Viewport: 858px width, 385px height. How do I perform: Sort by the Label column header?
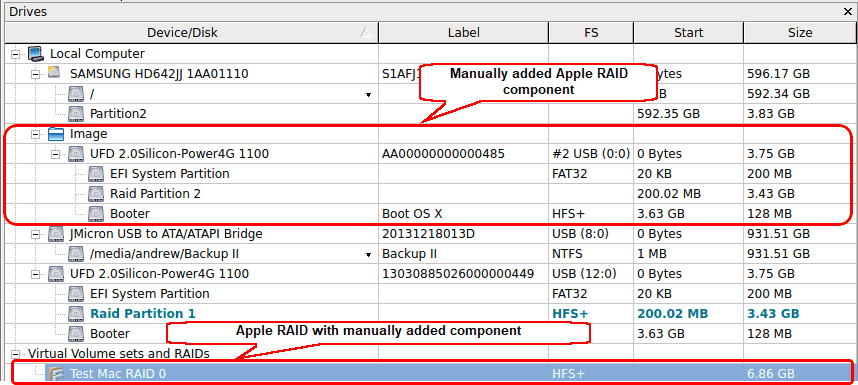(463, 33)
